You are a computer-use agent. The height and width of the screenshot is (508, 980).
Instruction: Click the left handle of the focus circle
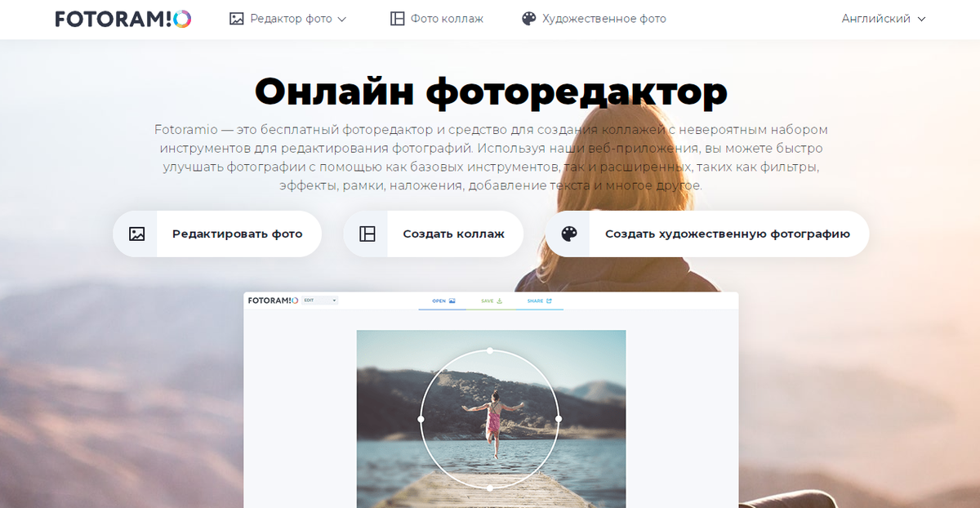pyautogui.click(x=421, y=419)
